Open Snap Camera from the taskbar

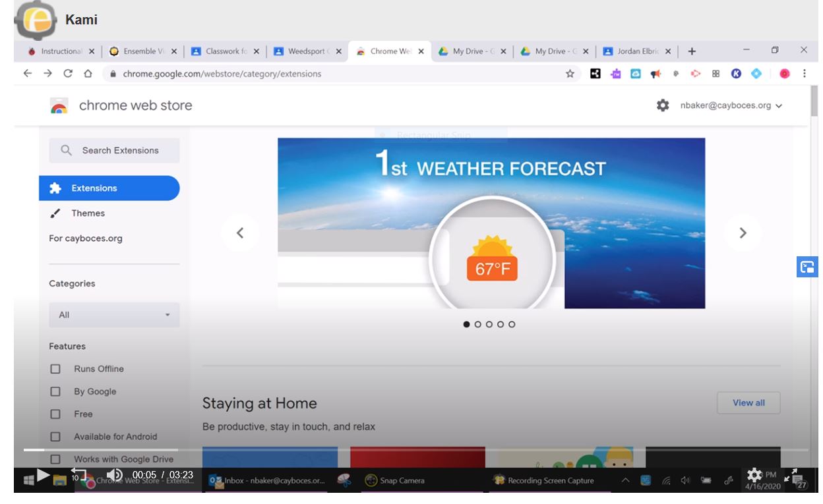(x=395, y=480)
